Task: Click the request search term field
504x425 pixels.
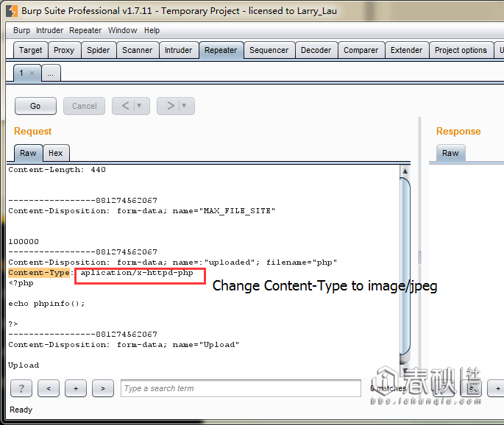Action: coord(241,388)
